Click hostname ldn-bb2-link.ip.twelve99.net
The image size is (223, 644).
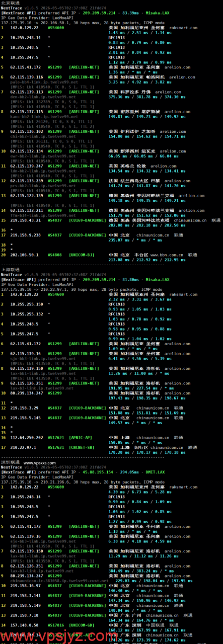tap(43, 171)
